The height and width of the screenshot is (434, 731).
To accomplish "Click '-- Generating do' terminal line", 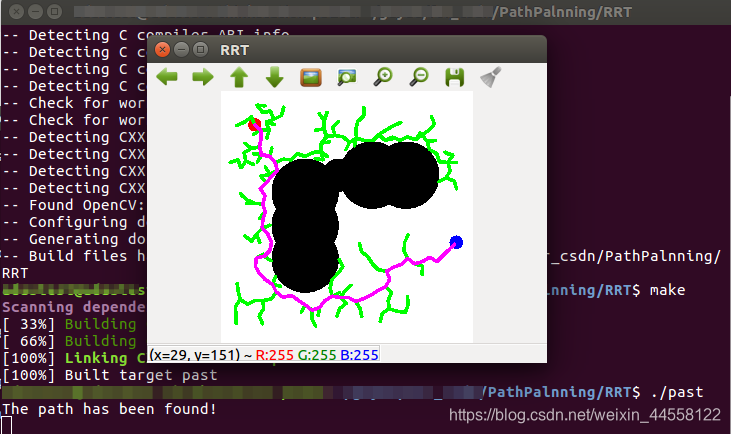I will coord(74,239).
